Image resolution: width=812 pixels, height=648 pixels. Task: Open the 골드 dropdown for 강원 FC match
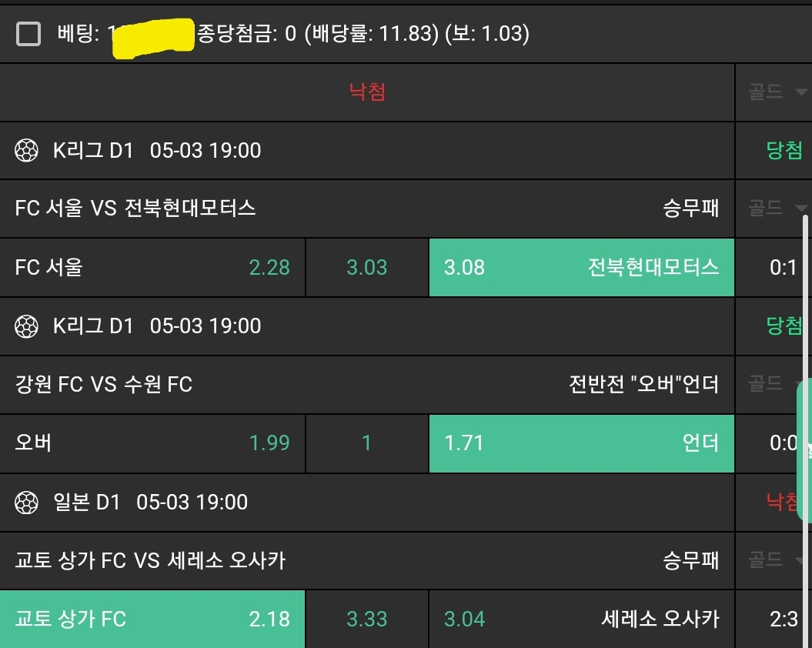coord(774,383)
